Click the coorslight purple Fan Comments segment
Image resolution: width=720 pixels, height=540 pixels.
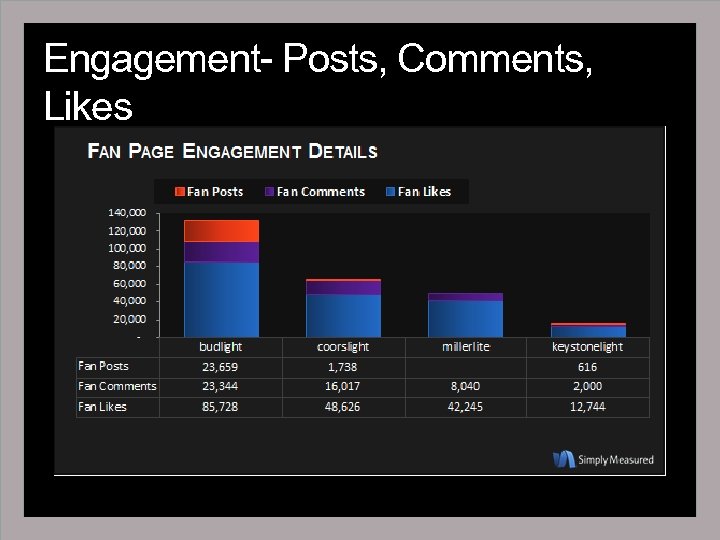(x=343, y=288)
